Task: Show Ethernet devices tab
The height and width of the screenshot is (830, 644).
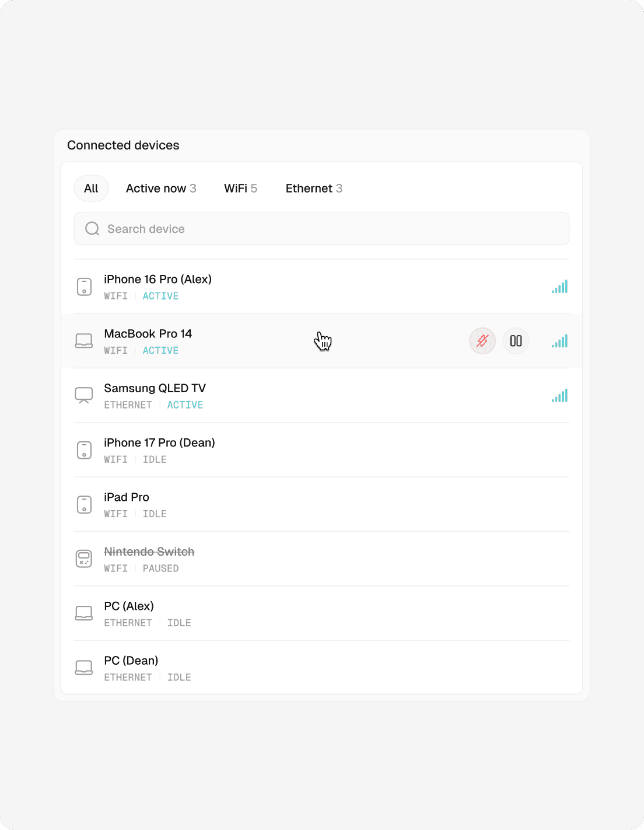Action: click(x=314, y=189)
